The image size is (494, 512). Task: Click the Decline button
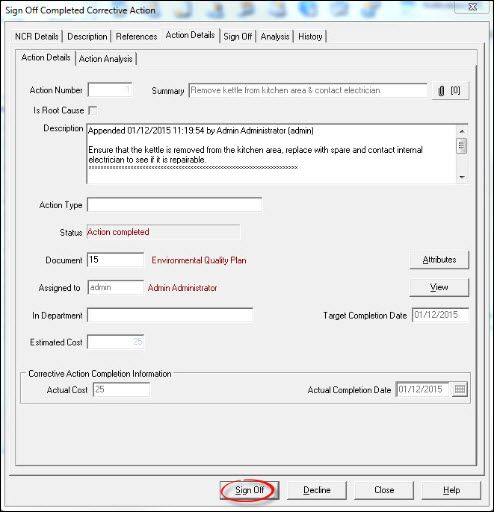point(317,490)
